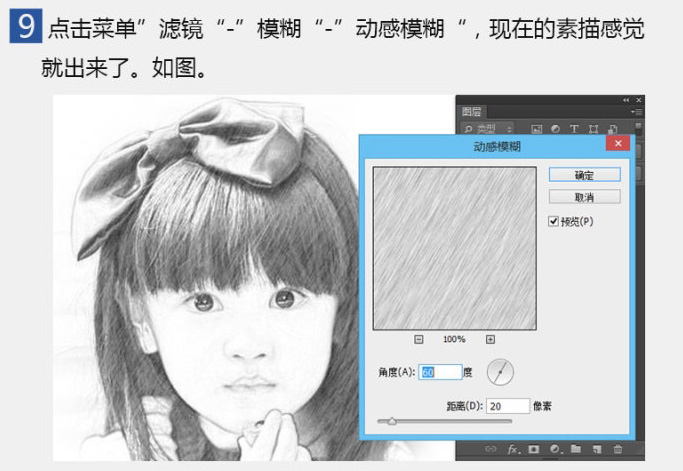
Task: Delete layer with trash icon
Action: click(x=619, y=450)
